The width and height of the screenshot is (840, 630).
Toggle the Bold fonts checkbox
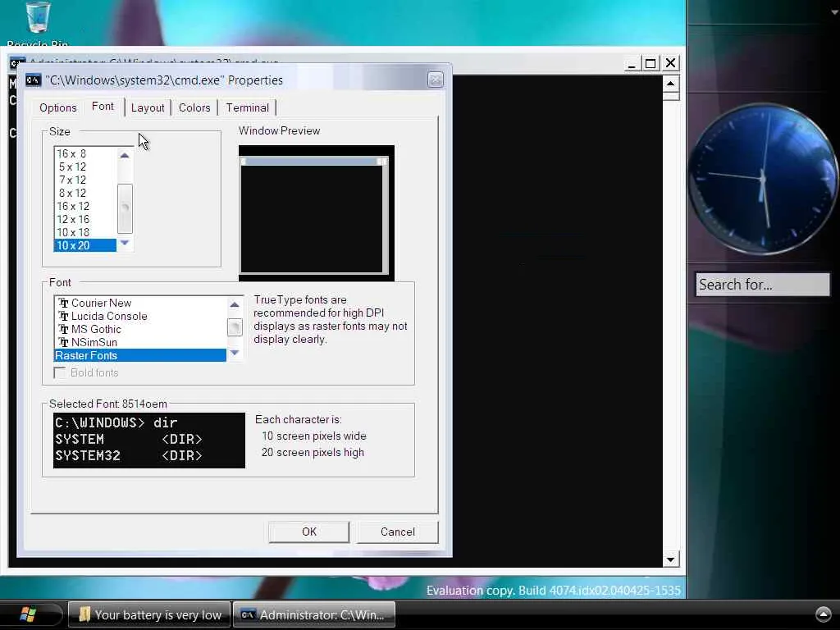pos(60,372)
